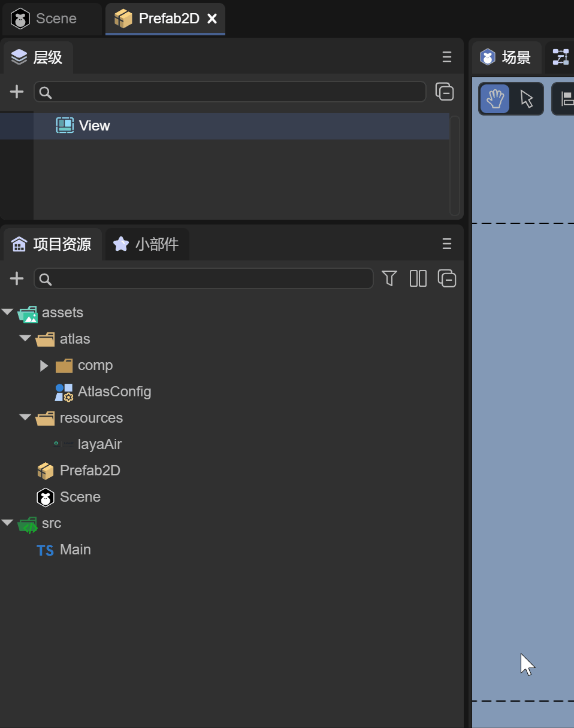
Task: Click the add asset plus icon in project panel
Action: point(17,278)
